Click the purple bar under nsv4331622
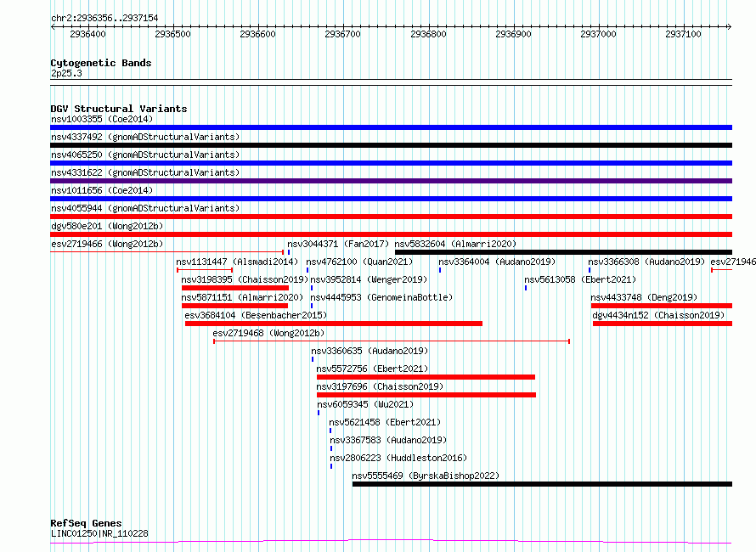 coord(391,181)
